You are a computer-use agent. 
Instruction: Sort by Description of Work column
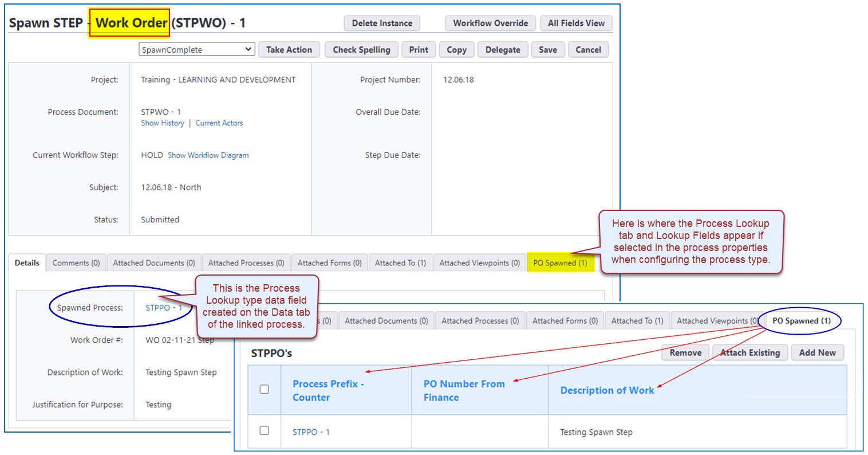coord(606,391)
